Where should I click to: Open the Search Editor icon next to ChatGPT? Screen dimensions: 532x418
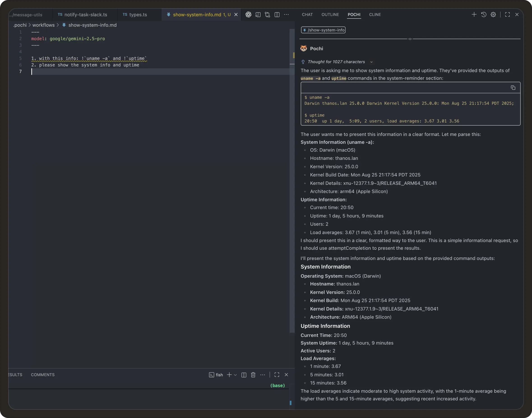[x=258, y=14]
